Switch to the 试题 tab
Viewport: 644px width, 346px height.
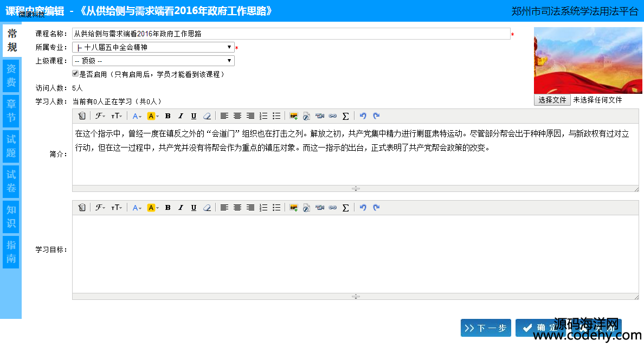tap(11, 146)
